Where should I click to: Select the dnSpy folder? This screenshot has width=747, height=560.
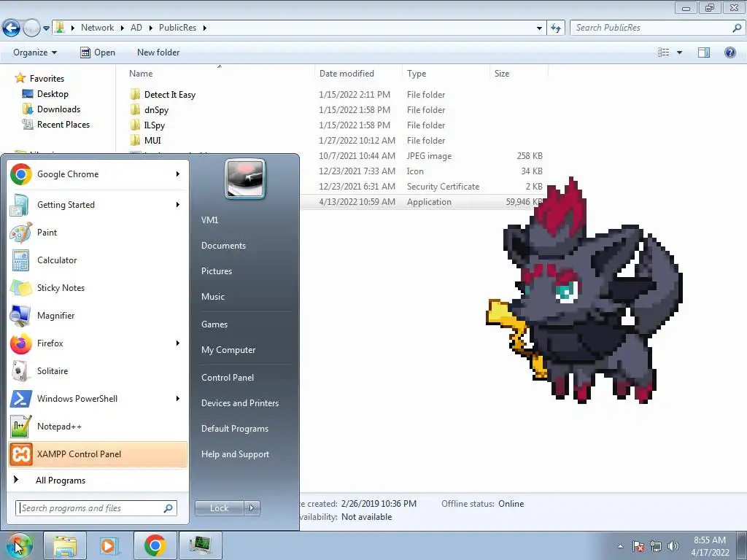(156, 110)
